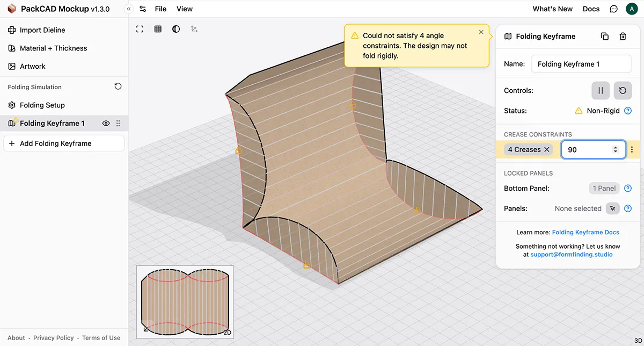Screen dimensions: 644x346
Task: Click the warning icon in the toast message
Action: pyautogui.click(x=355, y=36)
